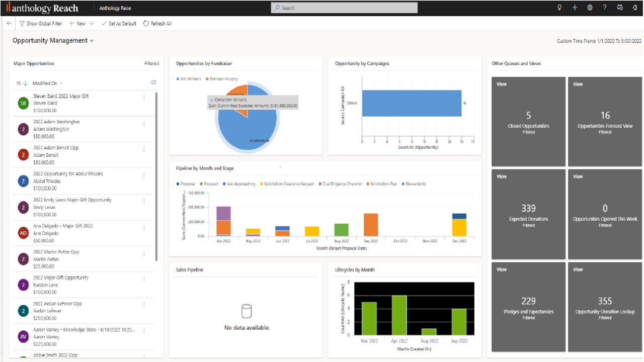Click the back arrow in command bar
Viewport: 644px width, 362px height.
9,24
